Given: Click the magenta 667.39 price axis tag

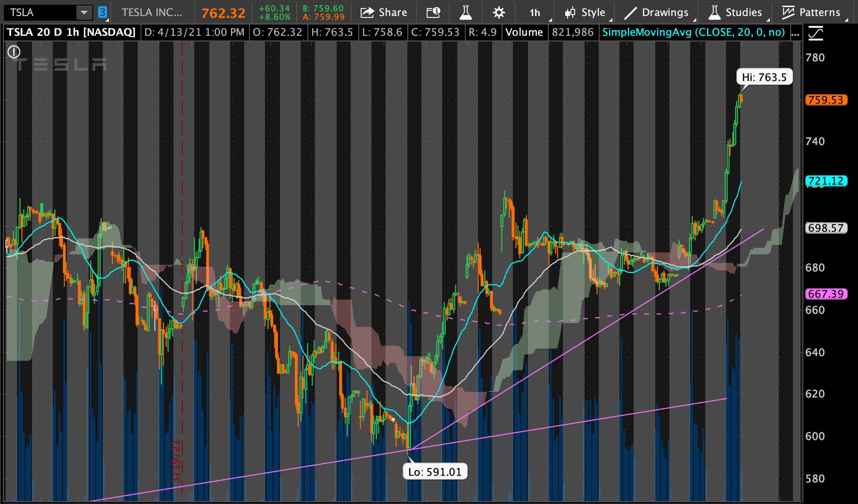Looking at the screenshot, I should (826, 294).
